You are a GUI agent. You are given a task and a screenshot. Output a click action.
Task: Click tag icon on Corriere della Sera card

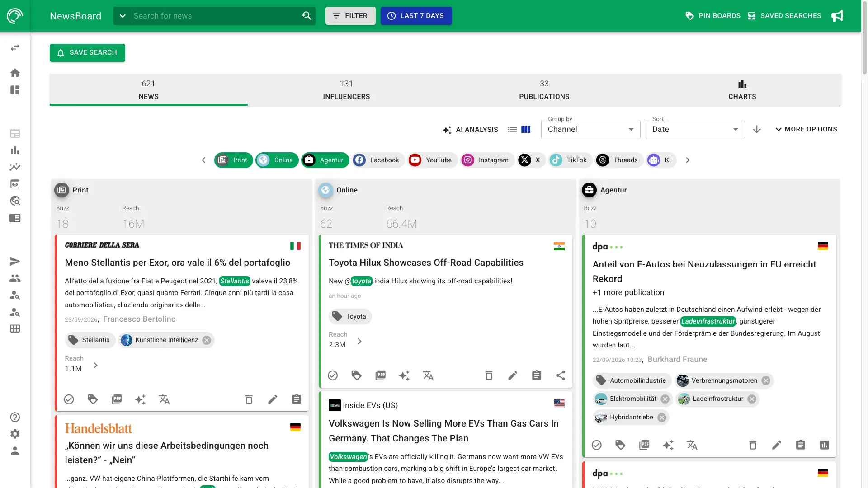click(93, 399)
